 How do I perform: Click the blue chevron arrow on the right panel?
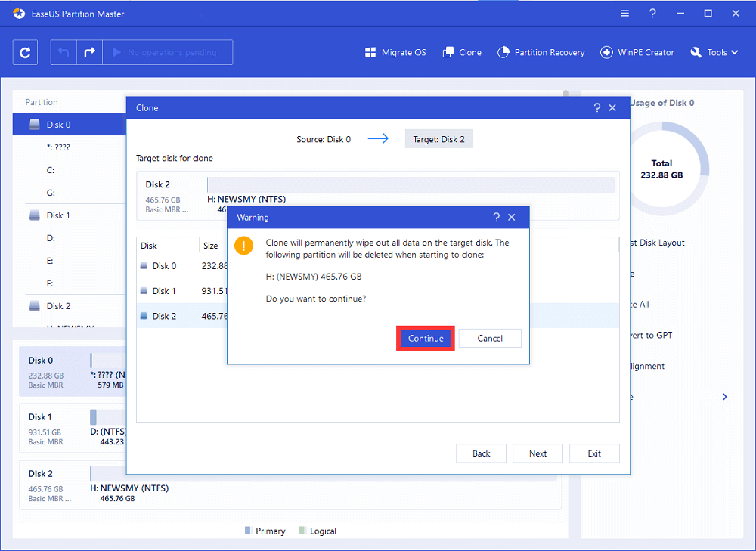click(x=725, y=397)
